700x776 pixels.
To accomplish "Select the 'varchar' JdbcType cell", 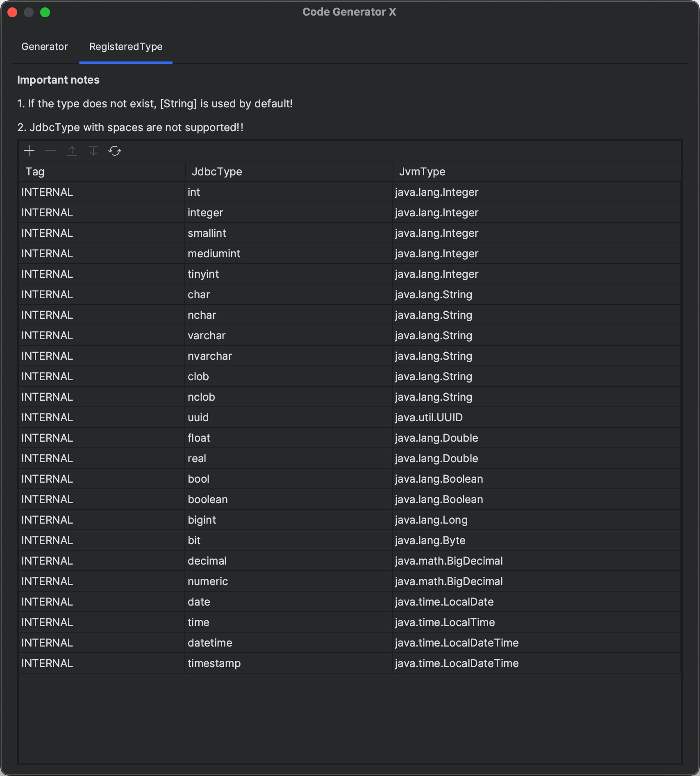I will [x=289, y=336].
